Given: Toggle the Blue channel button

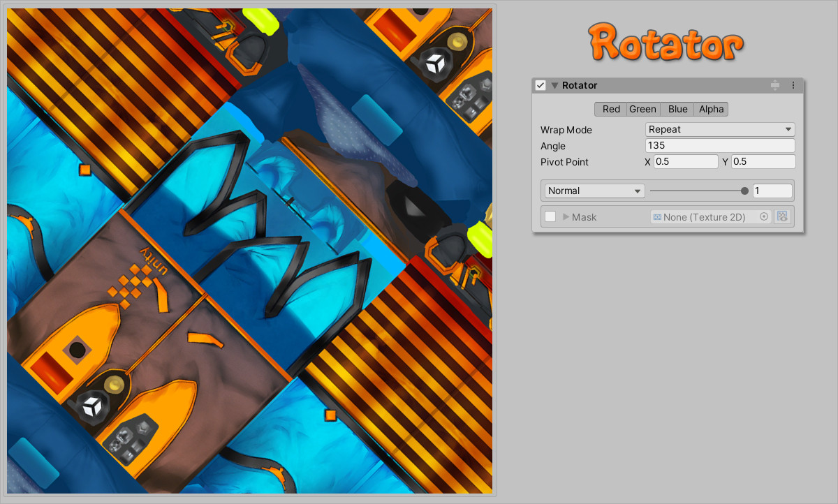Looking at the screenshot, I should (677, 109).
